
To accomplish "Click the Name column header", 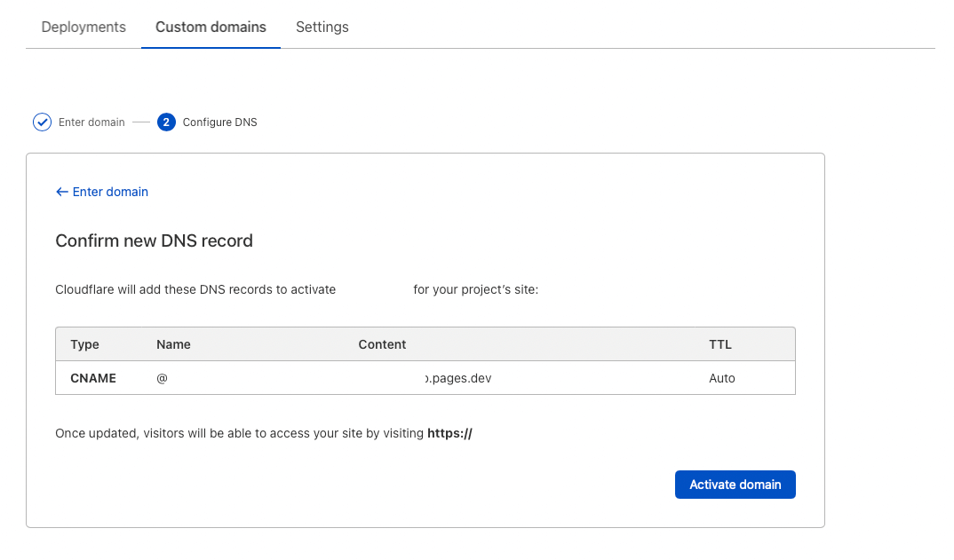I will [173, 343].
